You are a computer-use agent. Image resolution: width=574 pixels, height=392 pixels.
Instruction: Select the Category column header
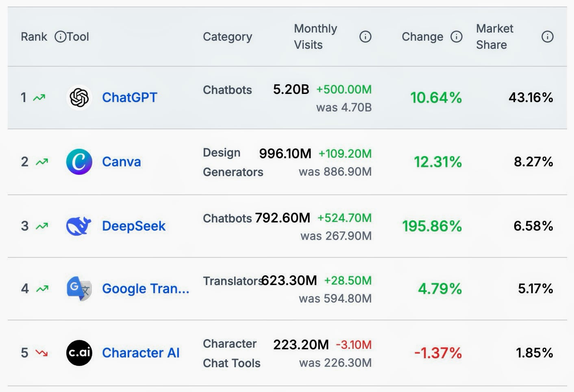pyautogui.click(x=227, y=37)
